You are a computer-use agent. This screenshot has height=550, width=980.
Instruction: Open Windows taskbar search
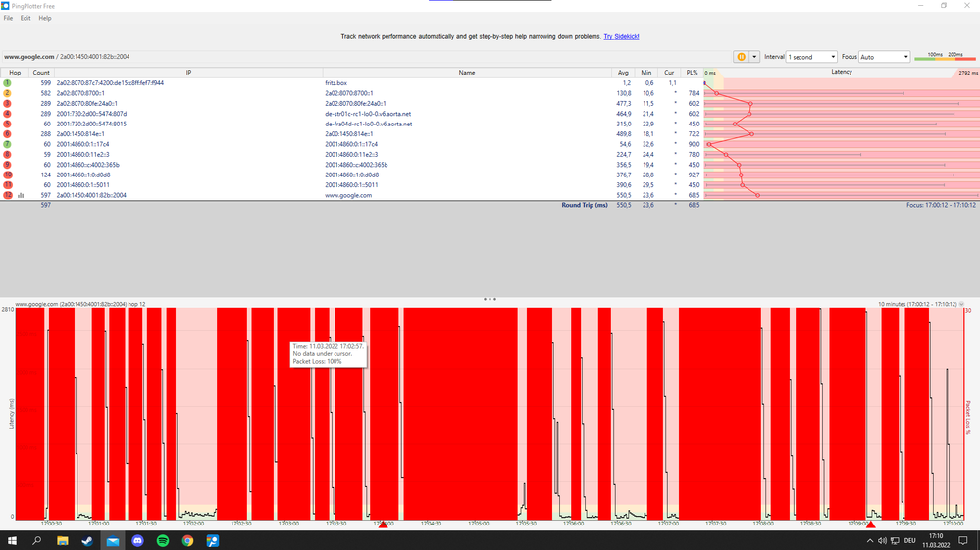point(37,540)
